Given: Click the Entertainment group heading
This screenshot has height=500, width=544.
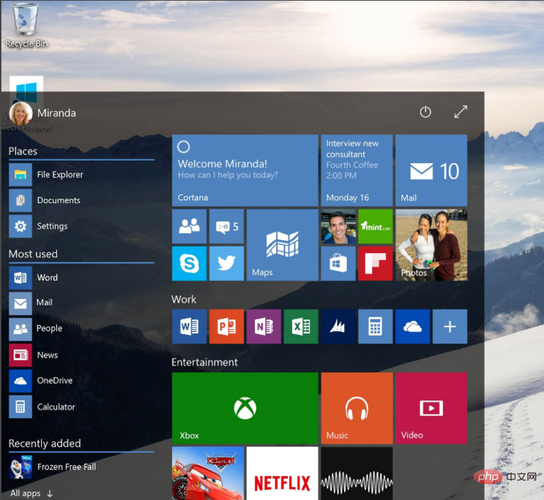Looking at the screenshot, I should pyautogui.click(x=205, y=362).
